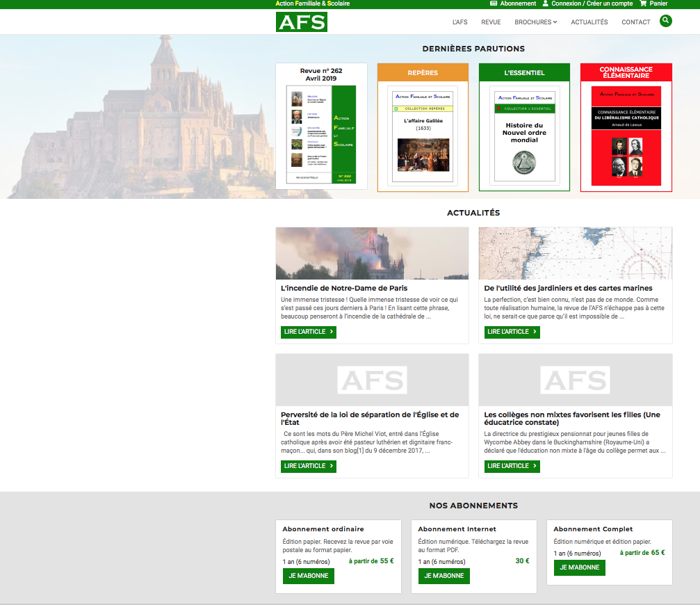Click Je m'abonne under Abonnement Complet

pos(579,567)
